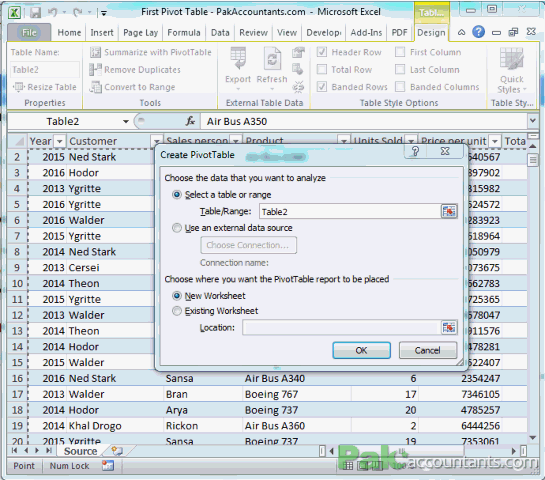Screen dimensions: 545x480
Task: Click the Choose Connection button
Action: click(248, 245)
